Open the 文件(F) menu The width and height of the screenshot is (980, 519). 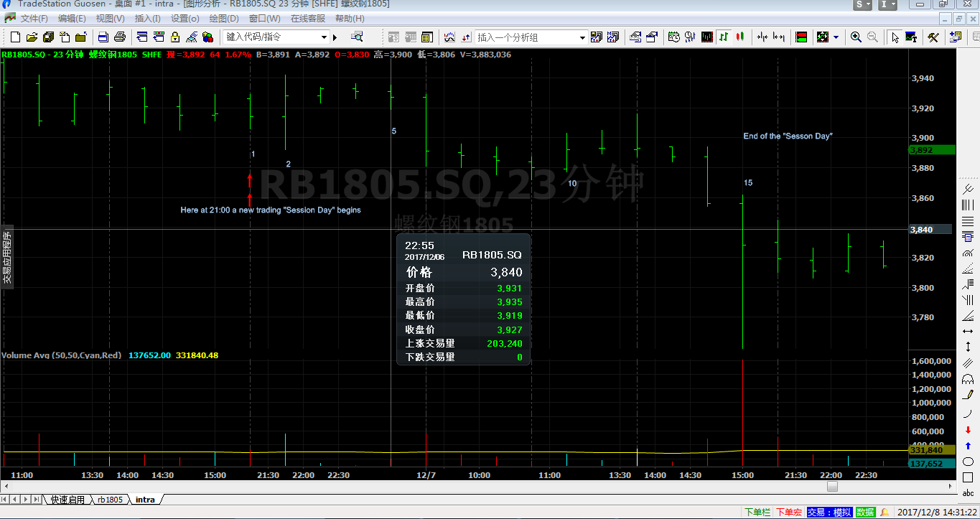coord(34,19)
